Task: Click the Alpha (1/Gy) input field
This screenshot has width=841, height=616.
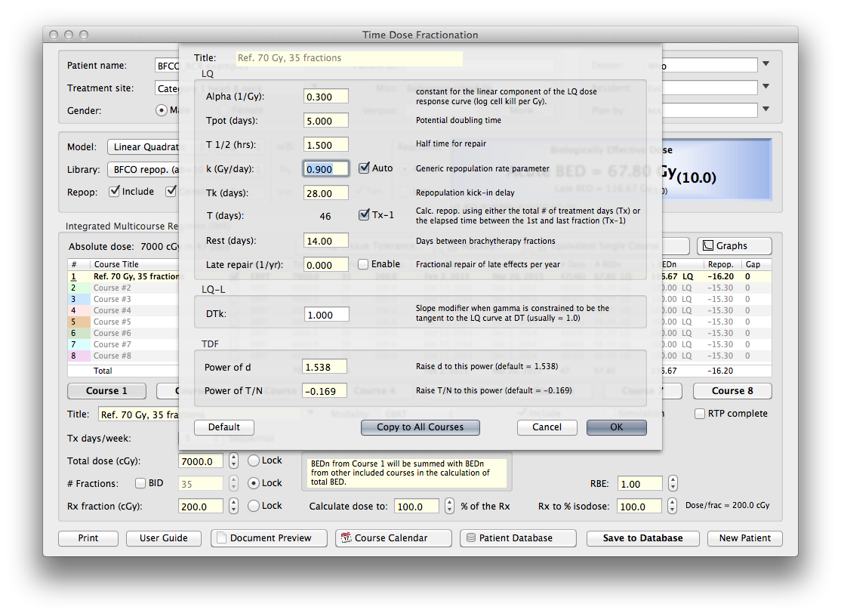Action: (326, 97)
